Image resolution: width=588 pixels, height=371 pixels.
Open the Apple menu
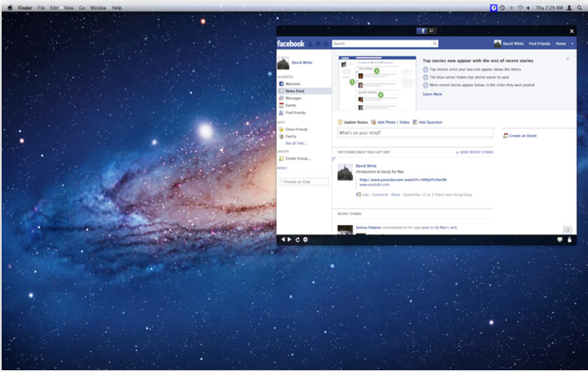point(10,8)
